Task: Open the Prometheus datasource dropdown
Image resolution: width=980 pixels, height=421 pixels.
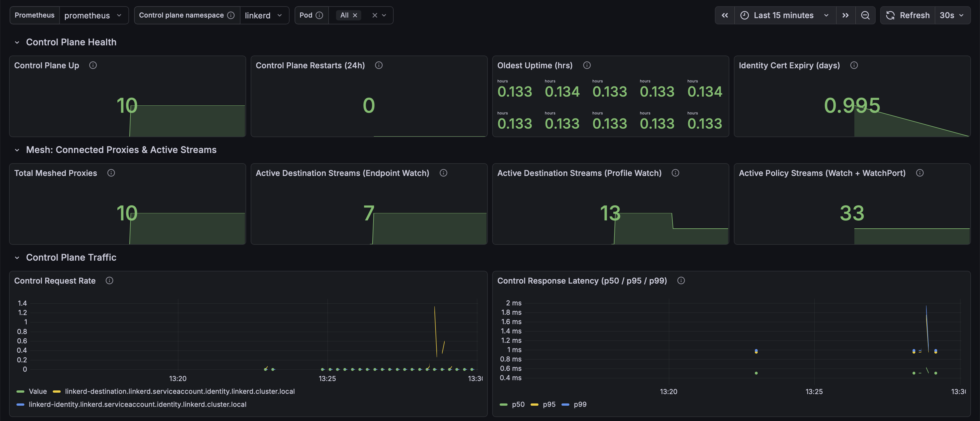Action: (x=94, y=15)
